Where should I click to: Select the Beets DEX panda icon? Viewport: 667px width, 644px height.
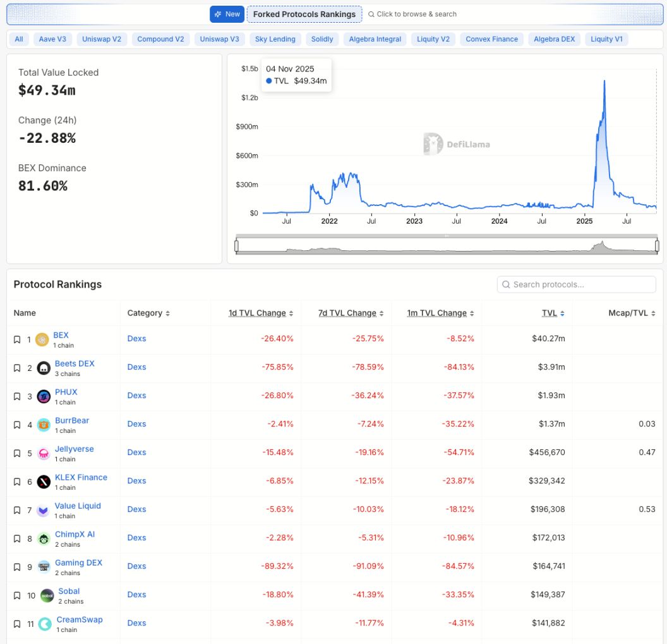[x=42, y=367]
